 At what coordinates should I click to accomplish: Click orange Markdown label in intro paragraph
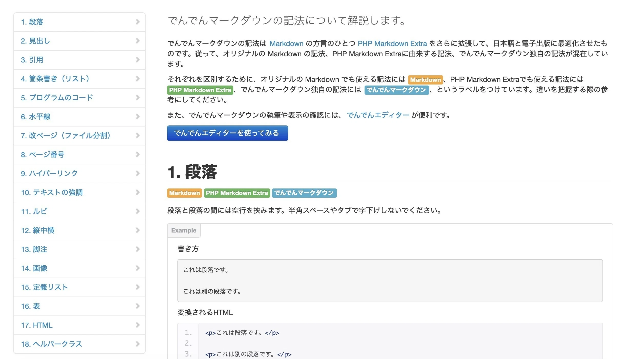point(425,80)
